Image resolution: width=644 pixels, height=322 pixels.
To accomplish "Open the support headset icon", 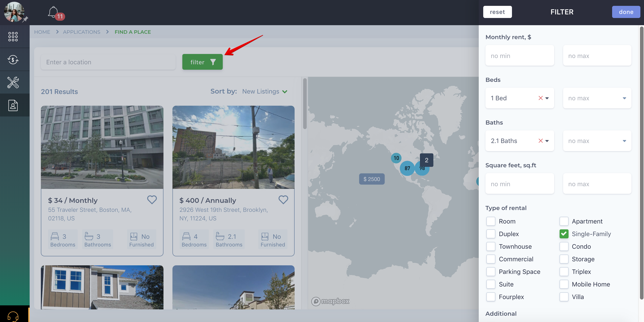I will (13, 316).
